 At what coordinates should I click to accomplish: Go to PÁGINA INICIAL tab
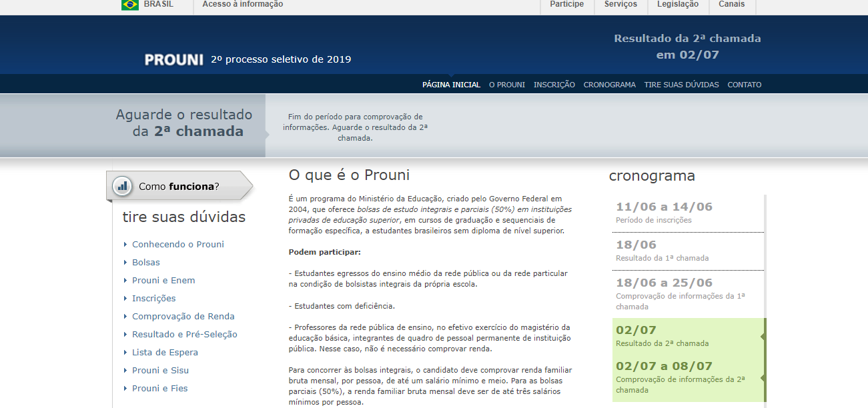tap(451, 85)
